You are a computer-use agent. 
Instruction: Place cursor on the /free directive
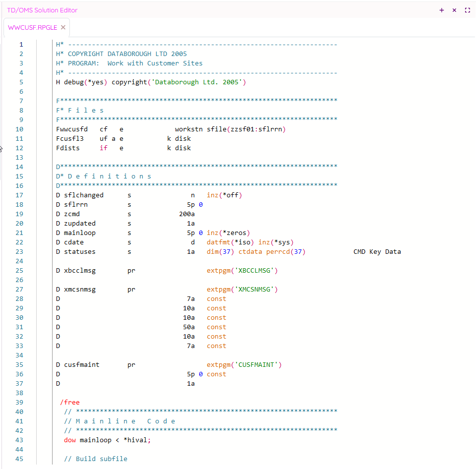coord(70,402)
